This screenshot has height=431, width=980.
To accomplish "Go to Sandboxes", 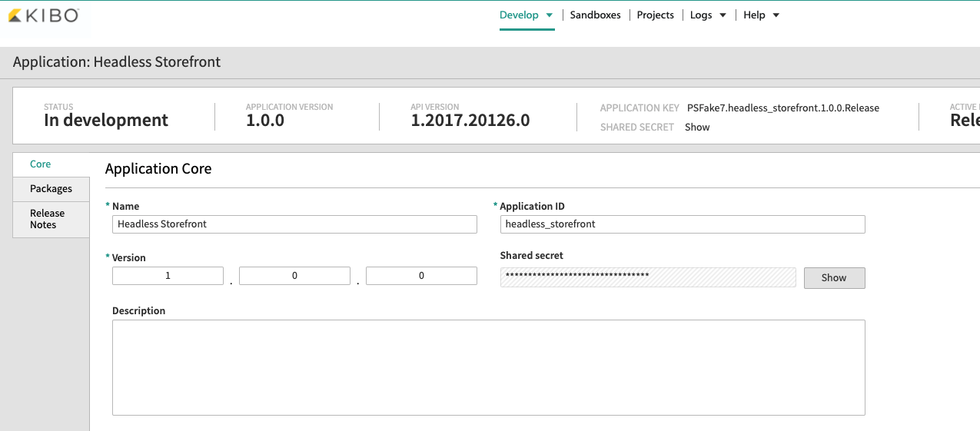I will [x=595, y=15].
